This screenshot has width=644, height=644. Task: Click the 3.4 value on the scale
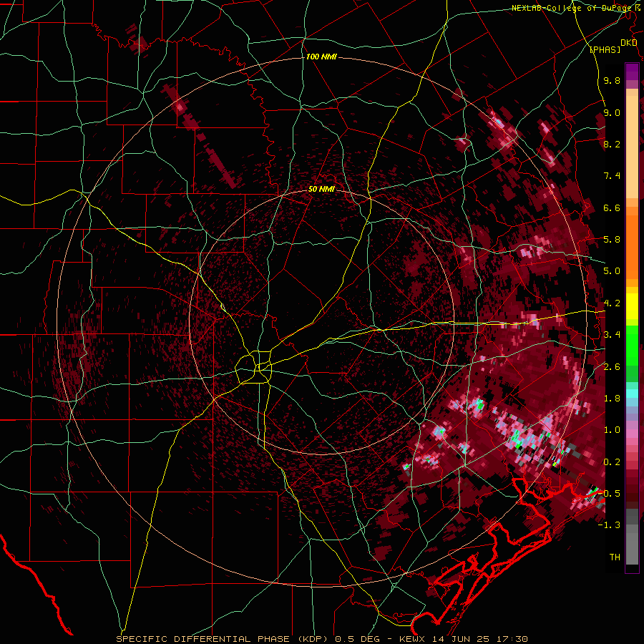(612, 335)
